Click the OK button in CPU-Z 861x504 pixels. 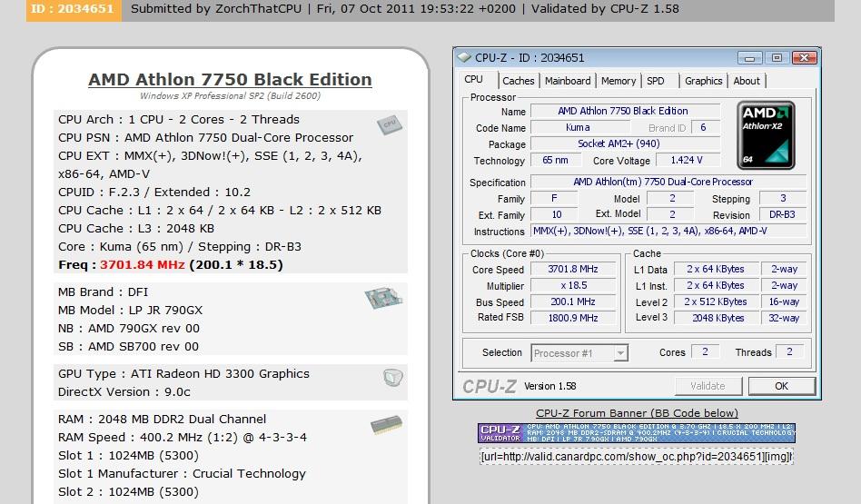(x=781, y=386)
